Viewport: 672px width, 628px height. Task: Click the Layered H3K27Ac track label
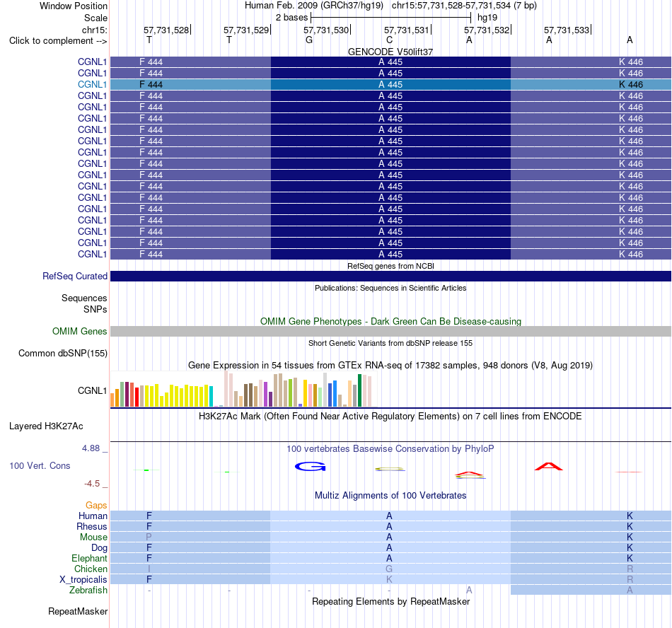point(46,426)
